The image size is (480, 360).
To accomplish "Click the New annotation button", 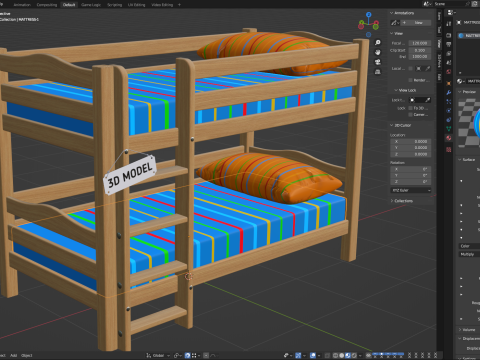I will (x=416, y=23).
